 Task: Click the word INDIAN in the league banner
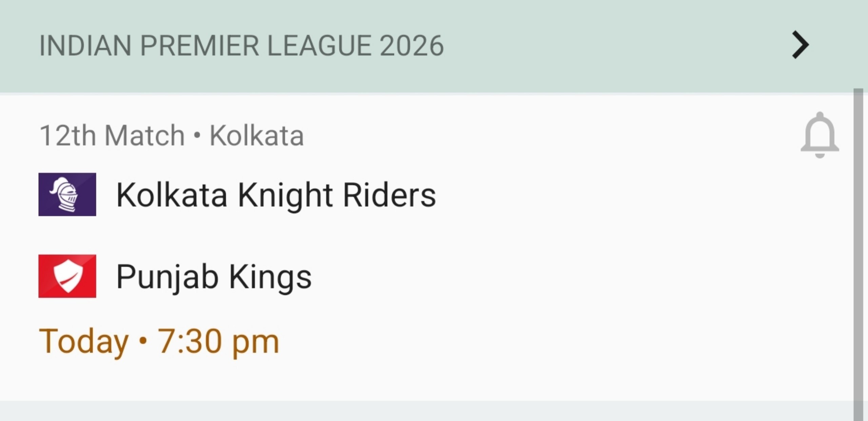85,46
